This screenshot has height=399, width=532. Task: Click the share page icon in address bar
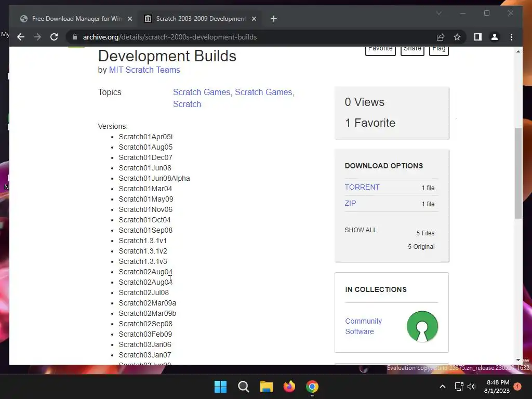pos(441,37)
